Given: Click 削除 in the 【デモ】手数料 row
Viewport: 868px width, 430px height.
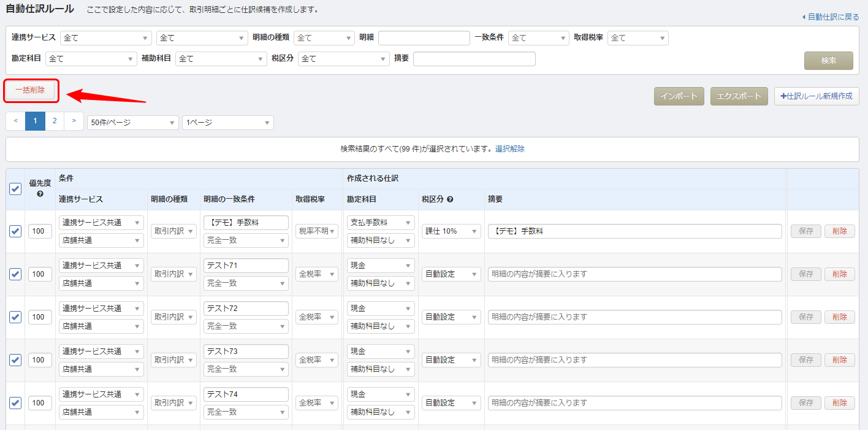Looking at the screenshot, I should click(x=840, y=231).
